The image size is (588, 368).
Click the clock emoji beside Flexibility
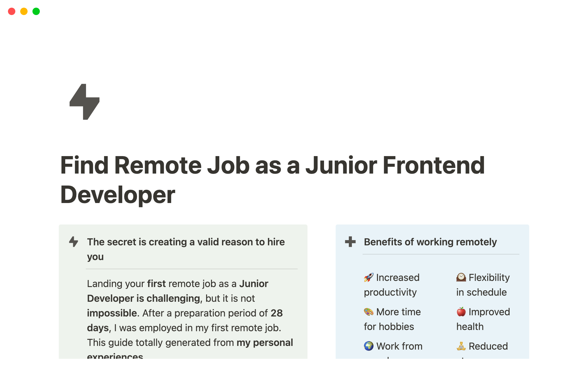click(x=461, y=278)
